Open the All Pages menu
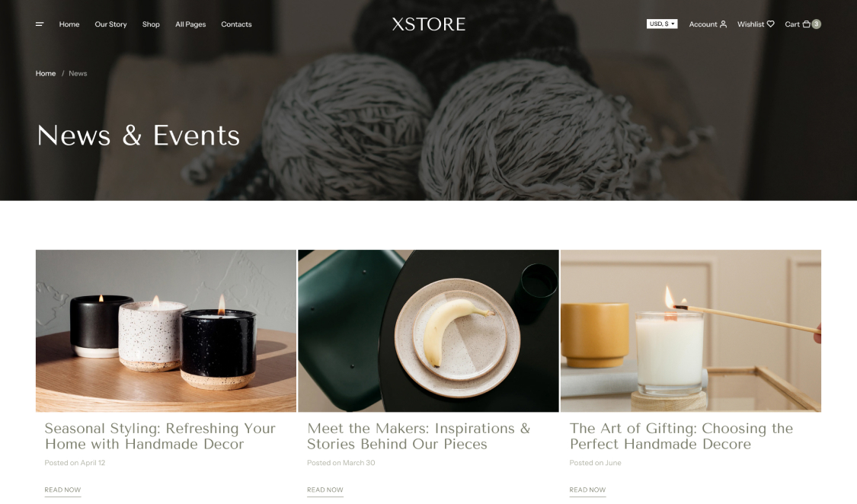Image resolution: width=857 pixels, height=504 pixels. [190, 24]
